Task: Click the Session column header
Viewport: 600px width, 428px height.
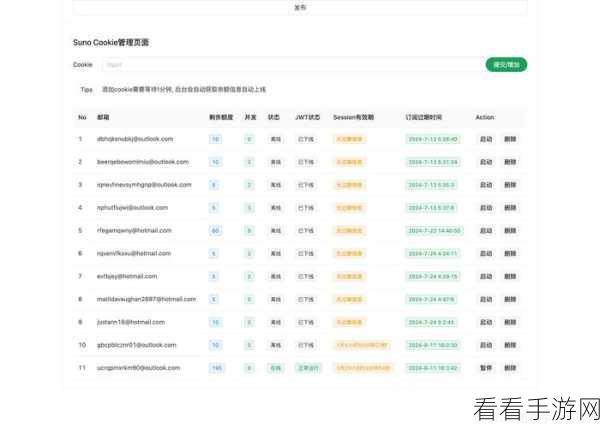Action: click(353, 117)
